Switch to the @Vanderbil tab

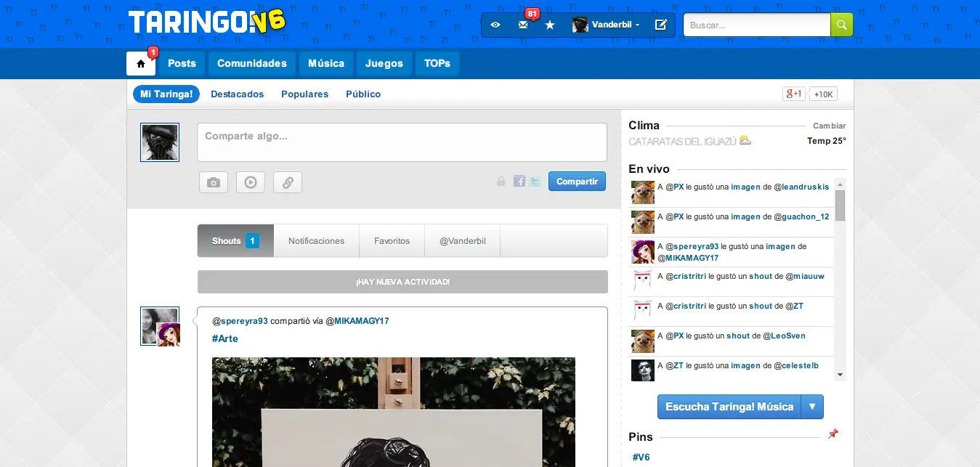pyautogui.click(x=462, y=240)
